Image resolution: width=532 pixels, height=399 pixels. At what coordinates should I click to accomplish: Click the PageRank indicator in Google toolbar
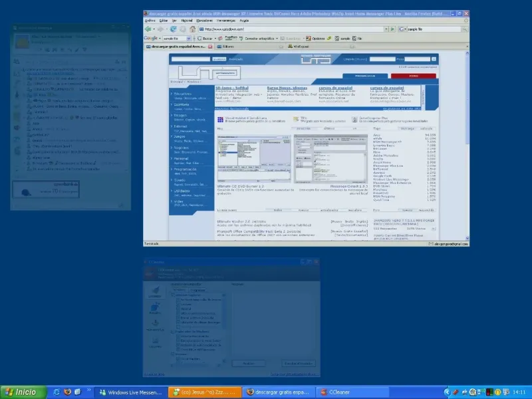click(231, 38)
